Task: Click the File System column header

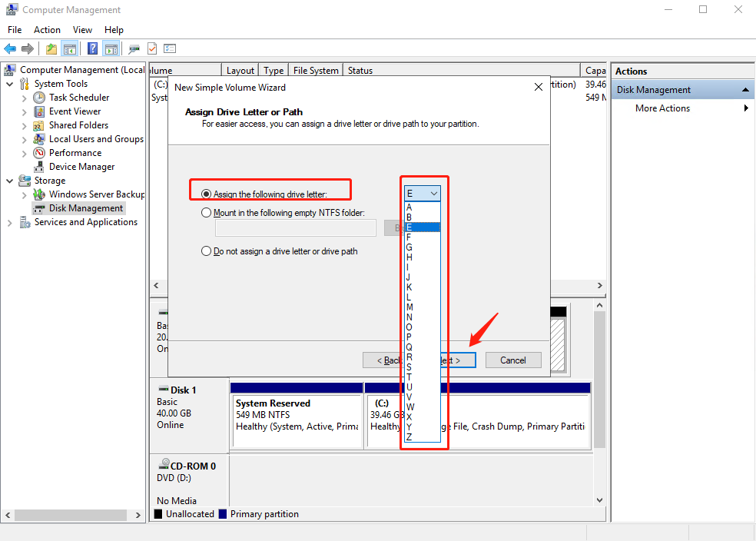Action: click(x=316, y=71)
